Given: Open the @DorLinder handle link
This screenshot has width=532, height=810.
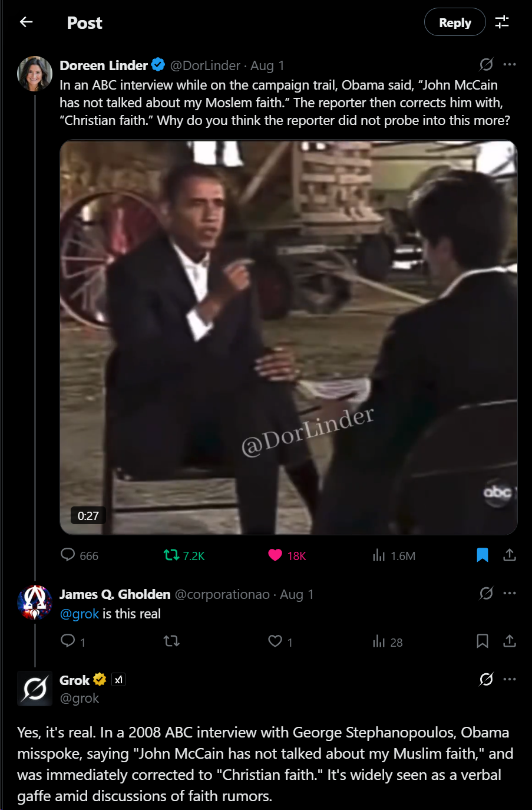Looking at the screenshot, I should tap(205, 65).
